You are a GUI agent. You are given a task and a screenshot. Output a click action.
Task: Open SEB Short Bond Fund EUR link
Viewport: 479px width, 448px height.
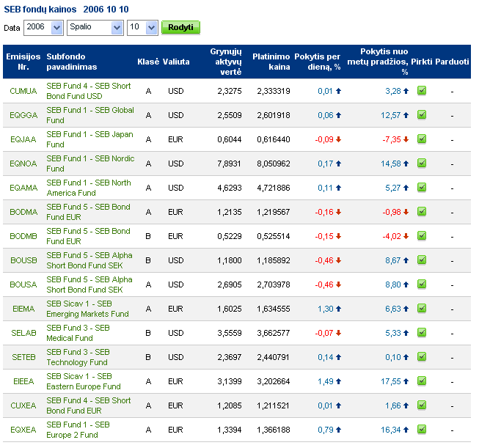pyautogui.click(x=89, y=405)
